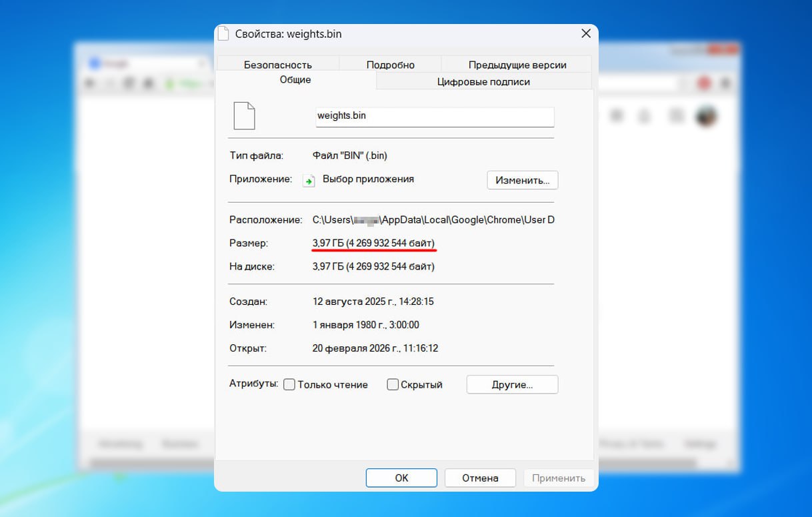Toggle the "Только чтение" checkbox
The height and width of the screenshot is (517, 812).
tap(289, 385)
